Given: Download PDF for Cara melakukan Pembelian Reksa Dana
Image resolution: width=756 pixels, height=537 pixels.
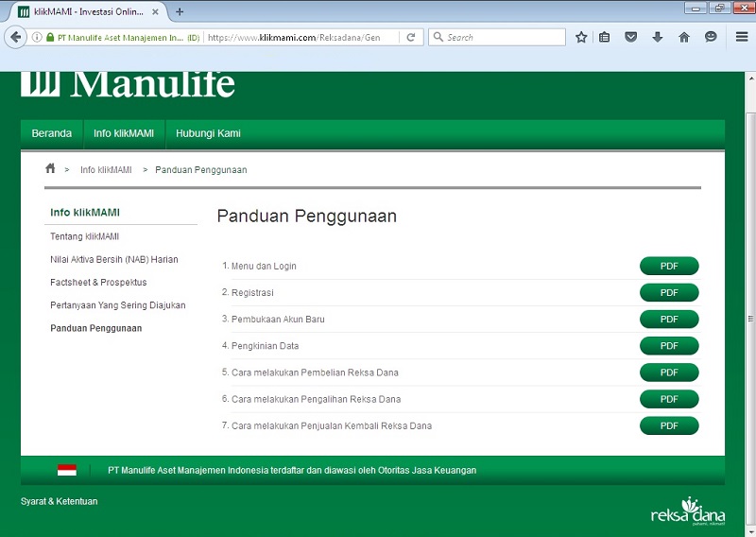Looking at the screenshot, I should (669, 372).
